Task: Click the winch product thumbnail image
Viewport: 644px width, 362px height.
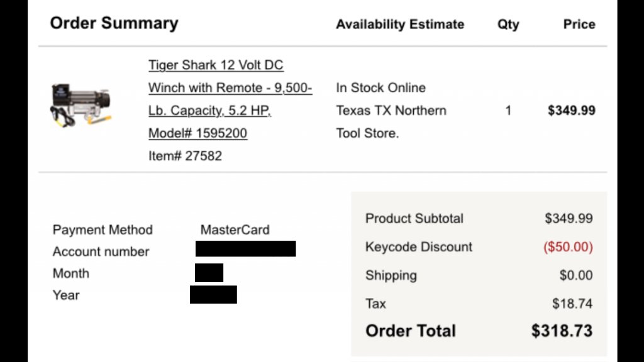Action: pos(80,105)
